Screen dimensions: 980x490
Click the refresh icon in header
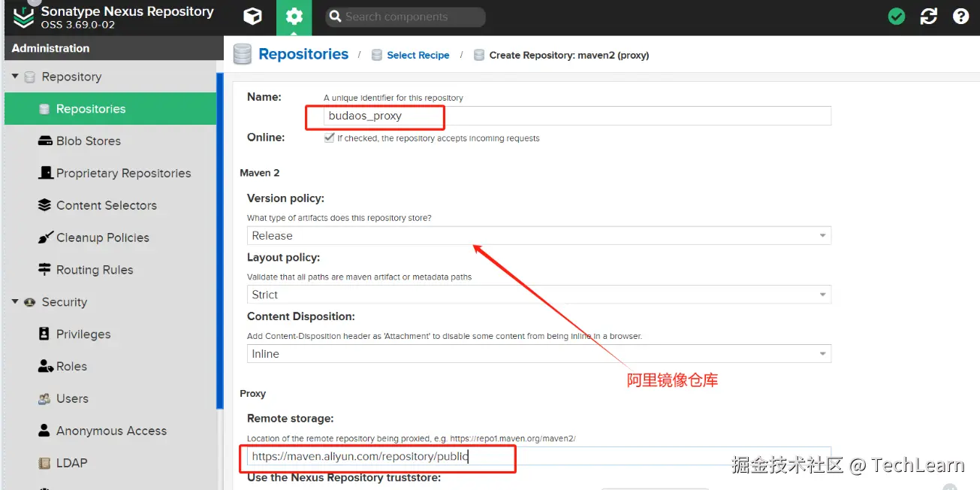click(929, 17)
